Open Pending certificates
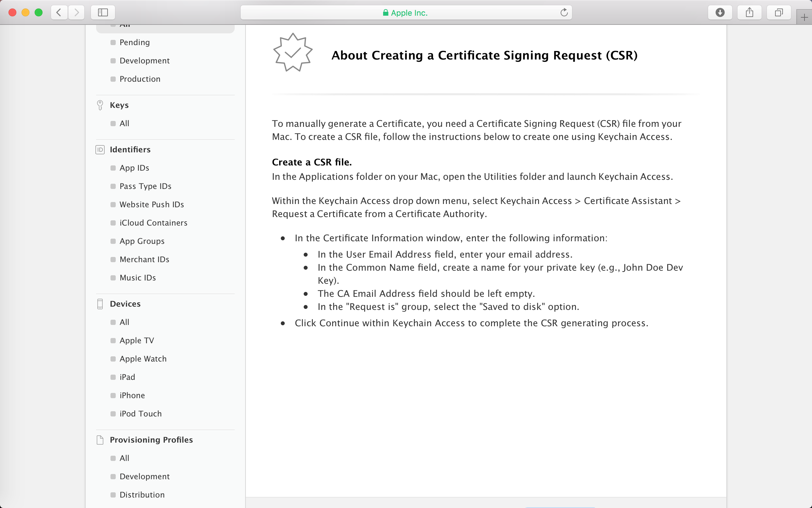 (x=134, y=42)
